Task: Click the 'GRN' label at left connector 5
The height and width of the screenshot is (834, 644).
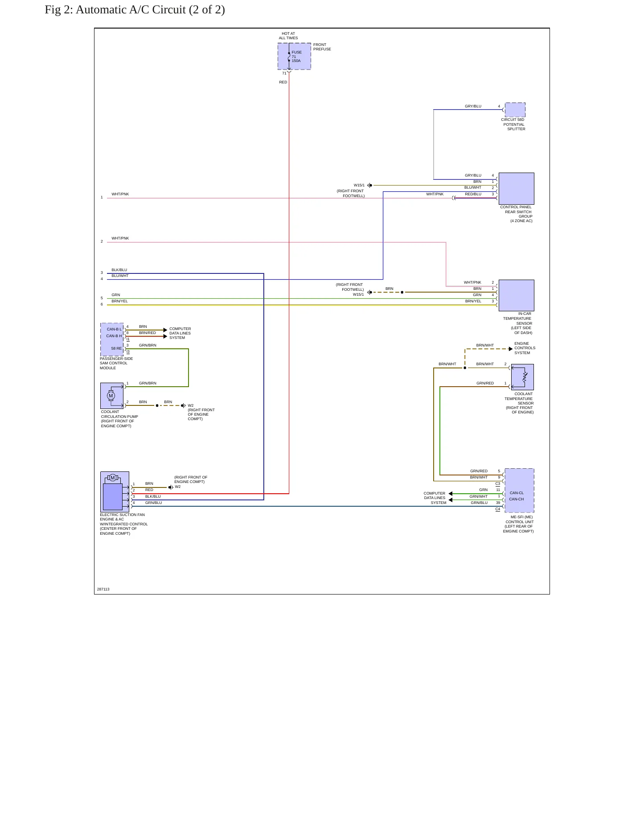Action: pyautogui.click(x=116, y=295)
